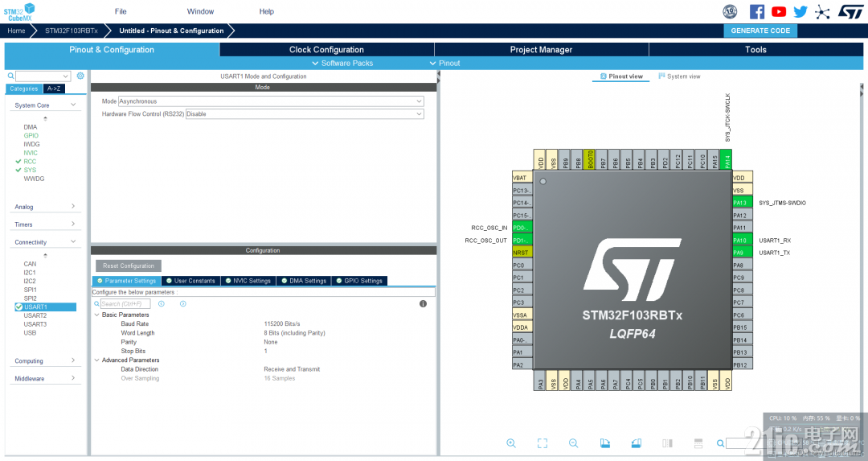The image size is (868, 461).
Task: Collapse the Advanced Parameters group
Action: click(x=96, y=360)
